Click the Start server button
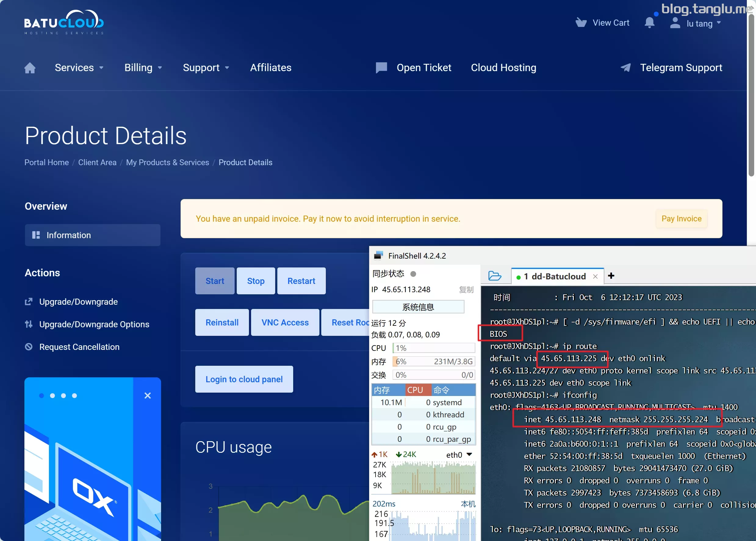 [215, 281]
